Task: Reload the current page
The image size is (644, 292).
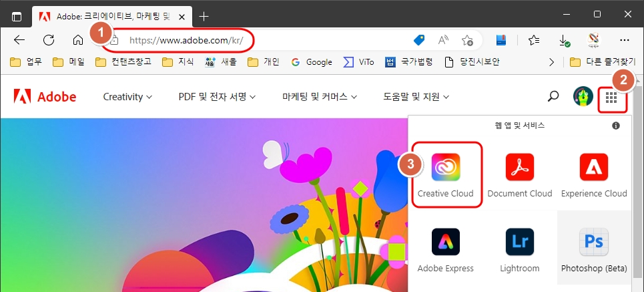Action: click(49, 40)
